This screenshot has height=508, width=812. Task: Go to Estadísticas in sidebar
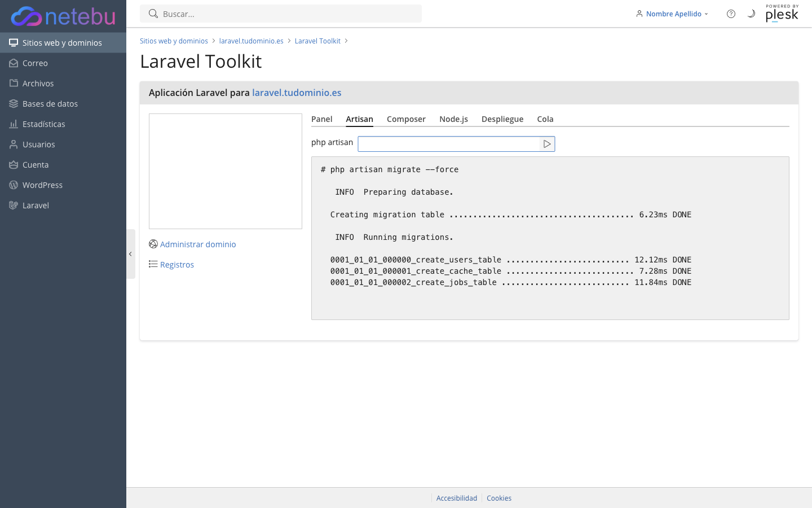[63, 124]
